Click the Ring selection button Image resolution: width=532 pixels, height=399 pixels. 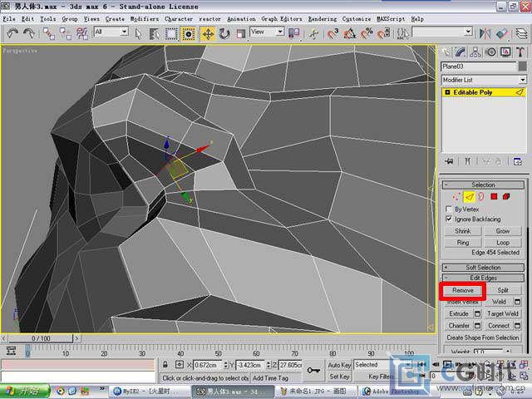click(x=463, y=243)
